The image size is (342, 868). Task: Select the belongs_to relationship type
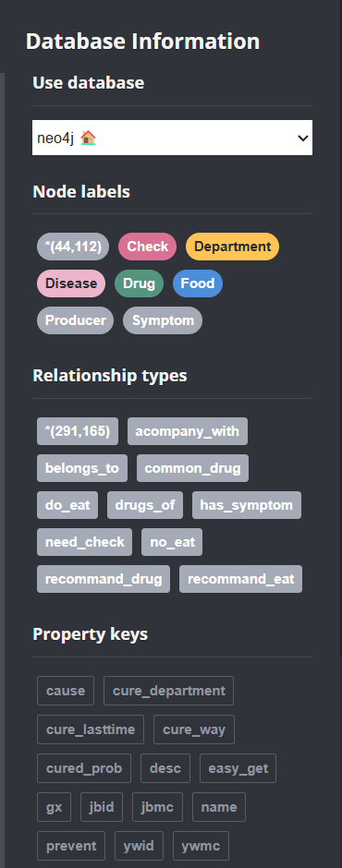pos(82,468)
